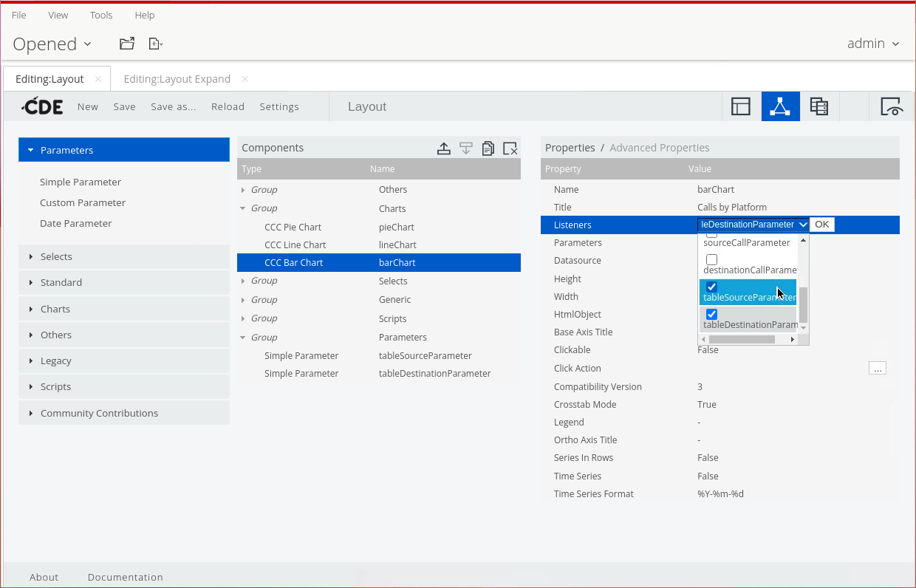Collapse the Charts group in Components
Viewport: 916px width, 588px height.
(243, 208)
